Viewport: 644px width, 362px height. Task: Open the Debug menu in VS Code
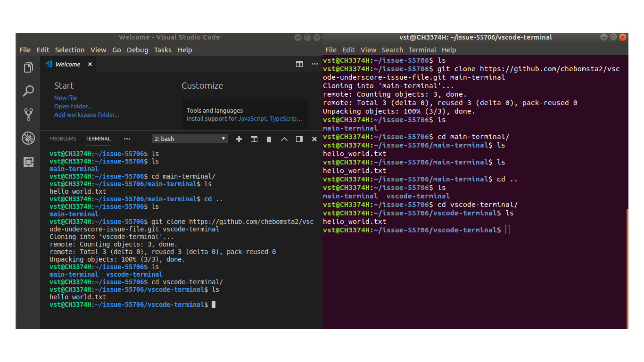137,49
